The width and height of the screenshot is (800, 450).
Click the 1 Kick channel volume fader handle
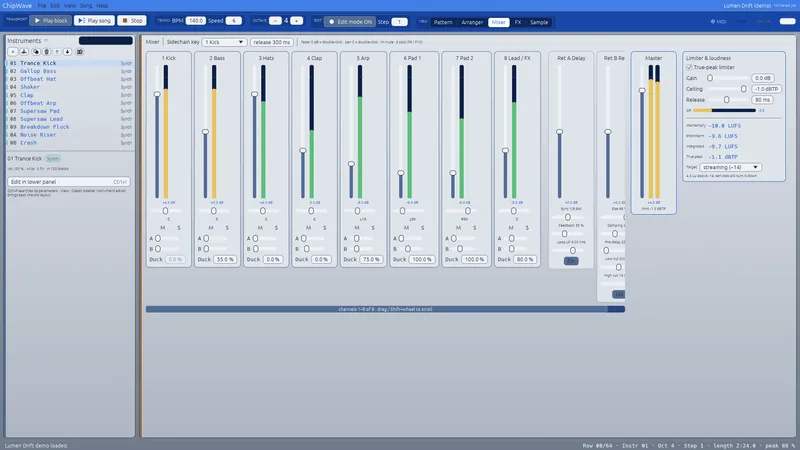(157, 94)
